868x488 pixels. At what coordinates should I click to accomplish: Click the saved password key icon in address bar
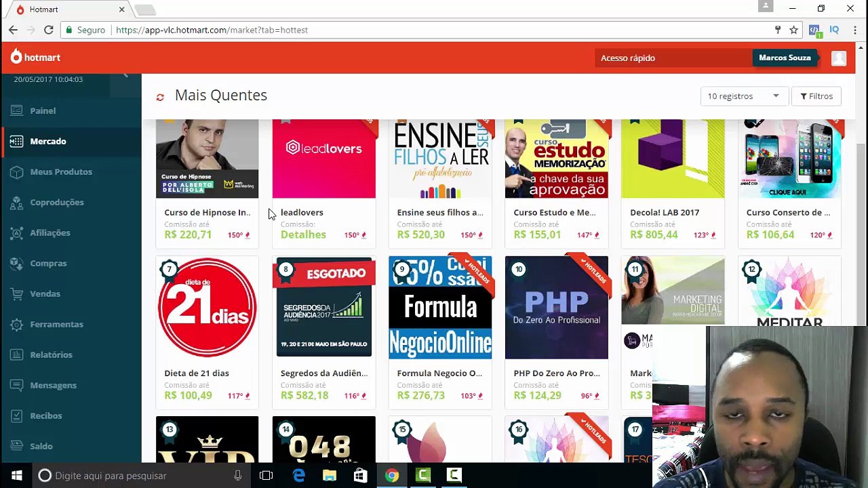tap(778, 30)
